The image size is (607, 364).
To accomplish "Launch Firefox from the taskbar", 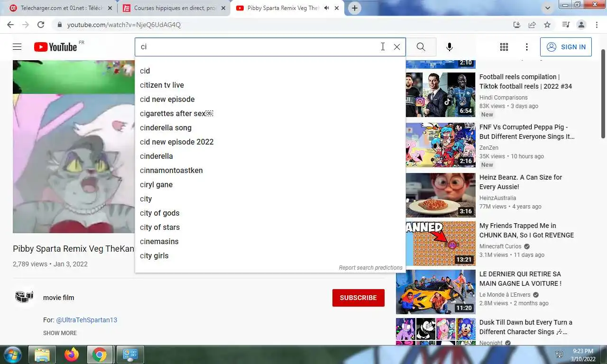I will 72,355.
